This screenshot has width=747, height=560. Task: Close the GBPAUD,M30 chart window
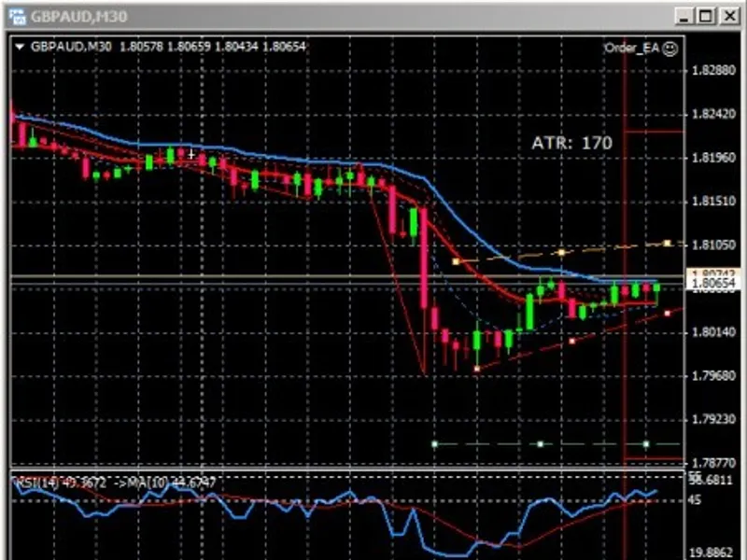pyautogui.click(x=729, y=17)
